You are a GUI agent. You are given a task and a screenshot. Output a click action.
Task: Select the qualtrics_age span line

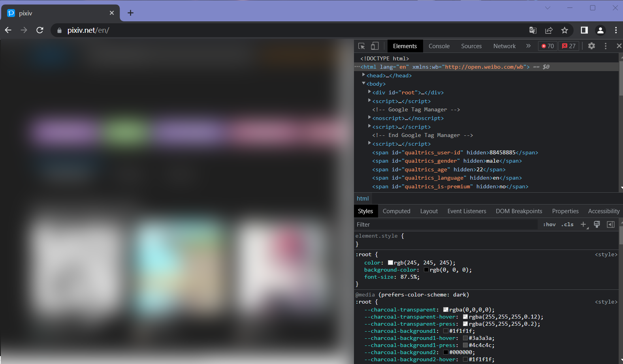pos(439,169)
